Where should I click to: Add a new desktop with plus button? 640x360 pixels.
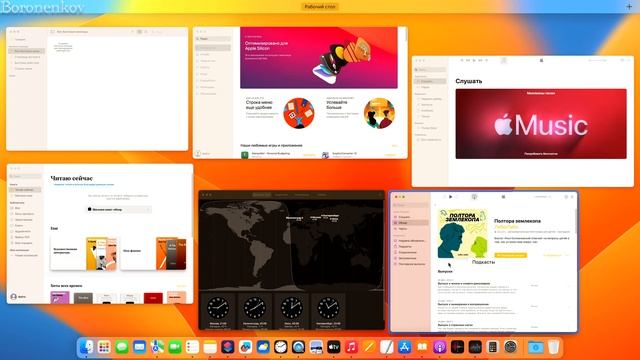(x=629, y=7)
